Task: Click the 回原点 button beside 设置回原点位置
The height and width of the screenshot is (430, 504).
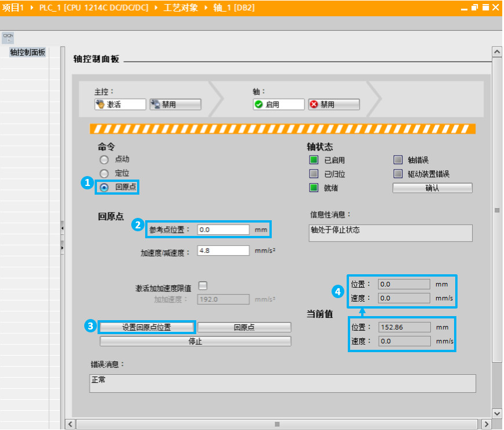Action: pos(244,327)
